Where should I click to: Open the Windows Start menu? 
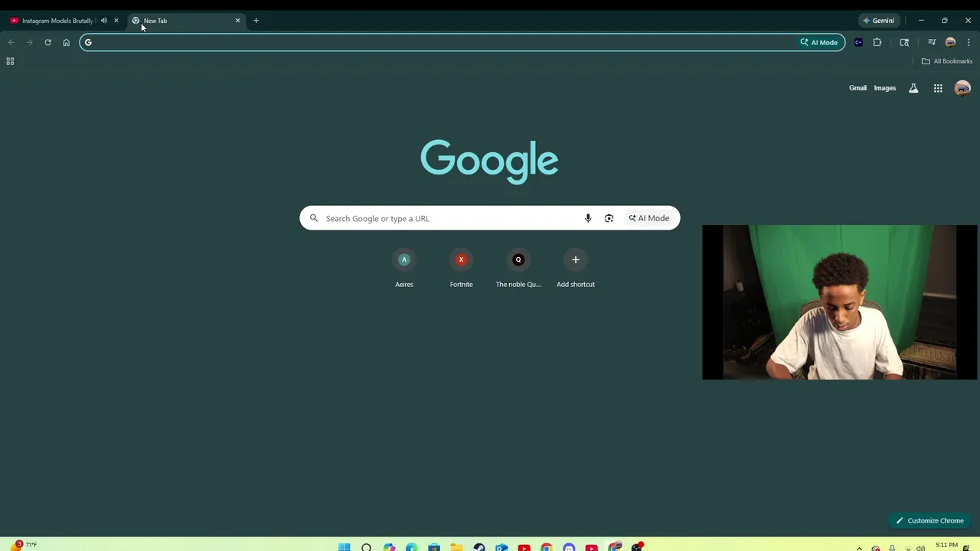(x=344, y=547)
